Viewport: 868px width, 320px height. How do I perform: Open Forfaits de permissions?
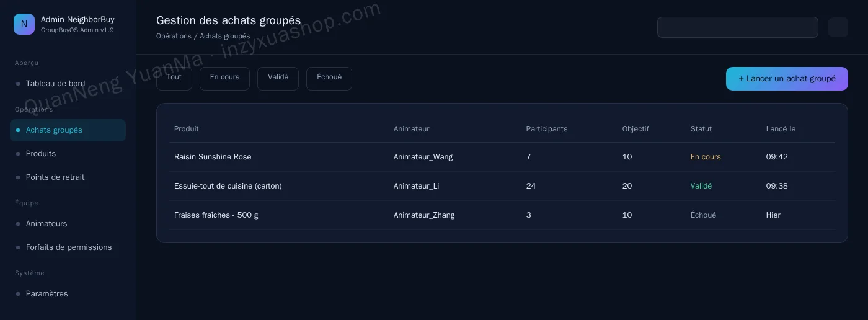tap(68, 247)
